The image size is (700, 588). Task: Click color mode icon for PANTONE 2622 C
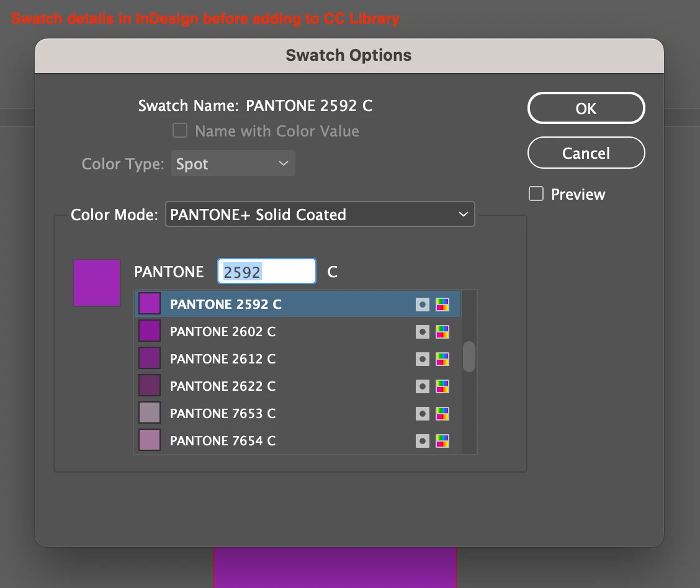pyautogui.click(x=442, y=386)
